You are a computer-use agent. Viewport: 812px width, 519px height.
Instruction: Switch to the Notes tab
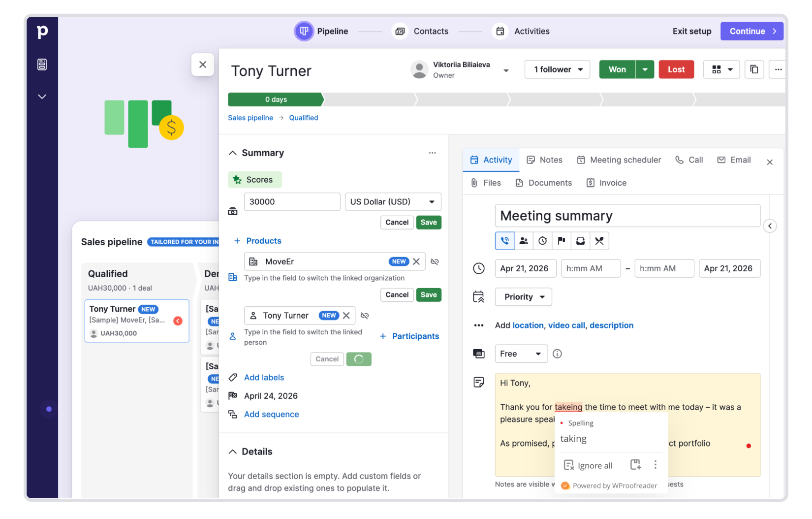[544, 160]
